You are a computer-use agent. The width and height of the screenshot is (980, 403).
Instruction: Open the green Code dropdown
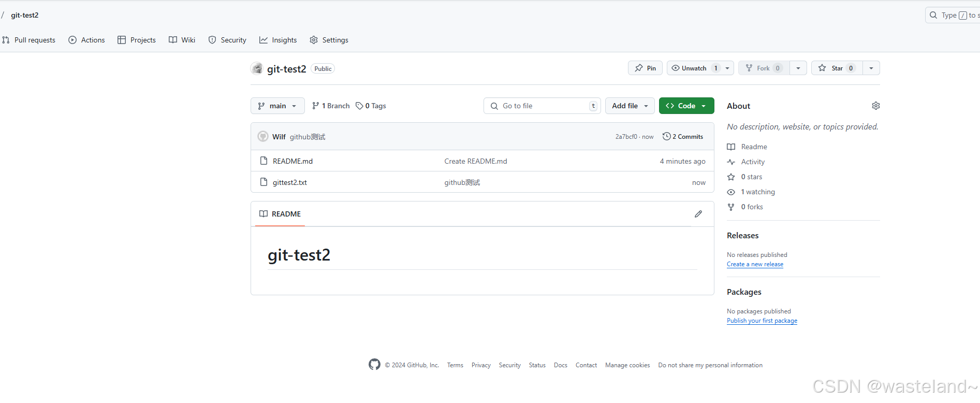[x=686, y=106]
